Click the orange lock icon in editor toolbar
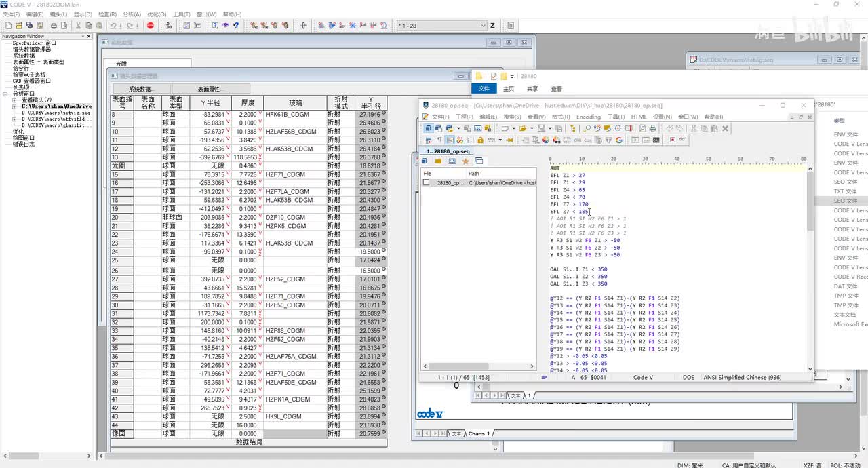868x468 pixels. (480, 140)
